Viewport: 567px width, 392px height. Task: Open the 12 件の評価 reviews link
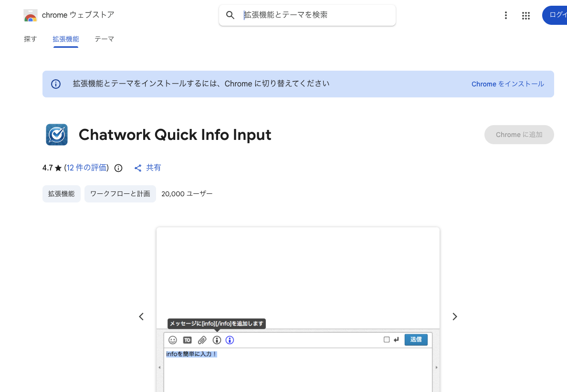(87, 168)
